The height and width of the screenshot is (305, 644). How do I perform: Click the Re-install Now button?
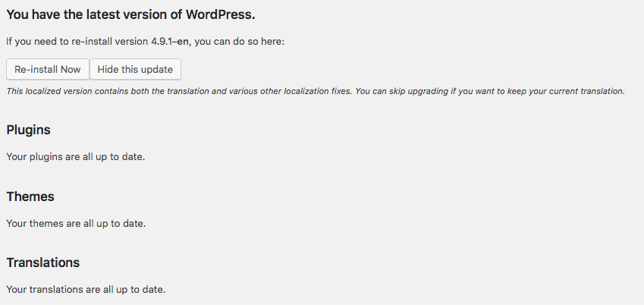coord(48,69)
